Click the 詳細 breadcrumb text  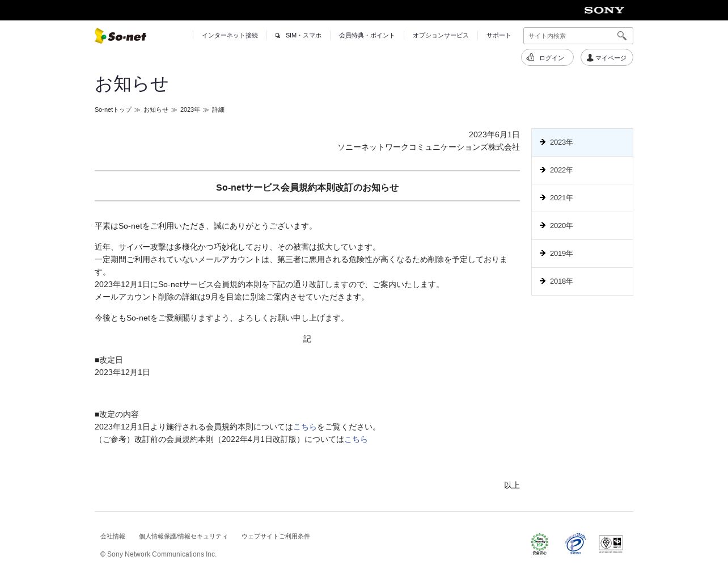pos(218,109)
